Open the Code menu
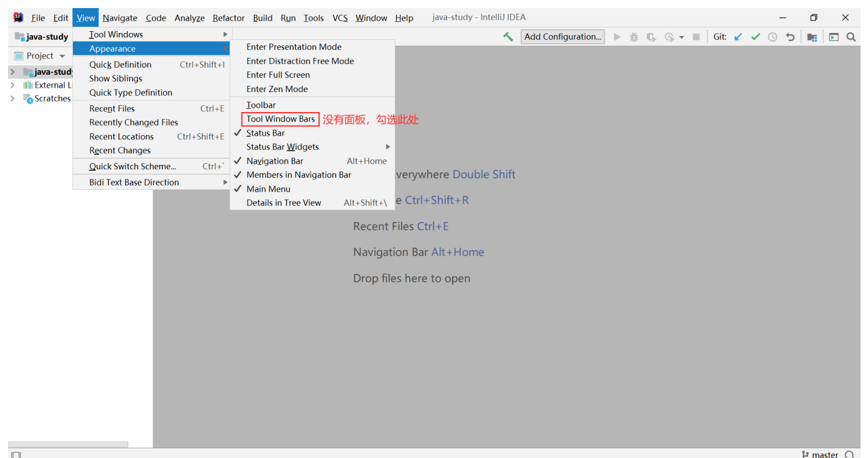 [156, 18]
